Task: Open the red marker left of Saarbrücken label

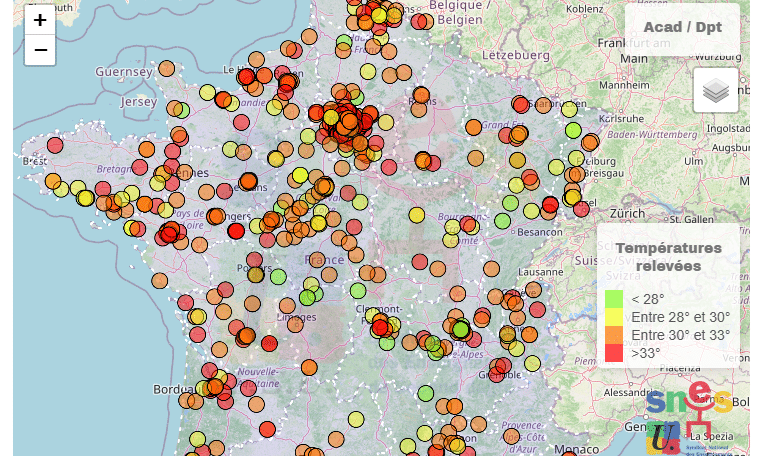Action: tap(521, 105)
